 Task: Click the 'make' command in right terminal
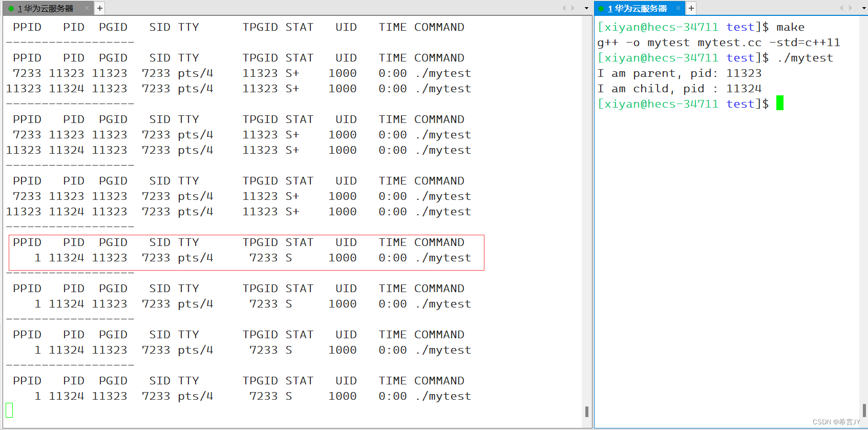click(x=790, y=27)
